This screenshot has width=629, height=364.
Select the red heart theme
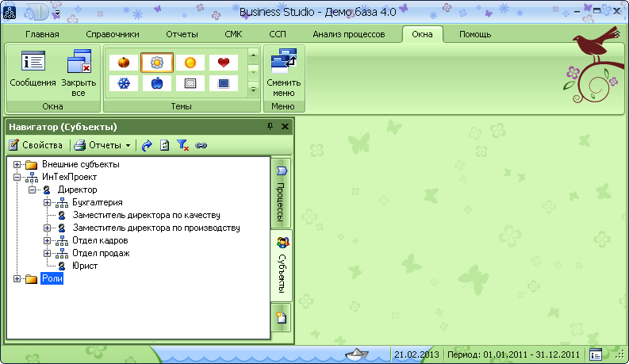pyautogui.click(x=223, y=62)
